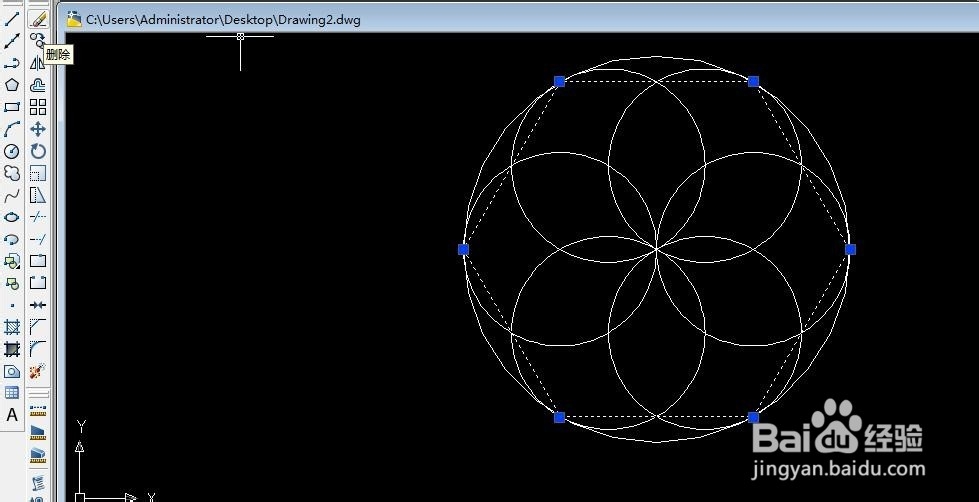Open the Gradient fill tool
The height and width of the screenshot is (502, 979).
[12, 349]
